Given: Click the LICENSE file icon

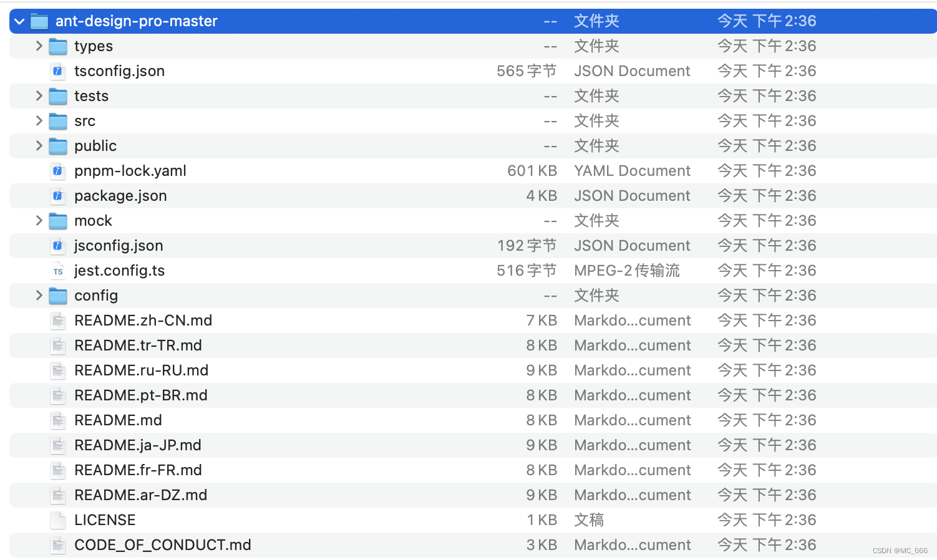Looking at the screenshot, I should click(x=58, y=520).
